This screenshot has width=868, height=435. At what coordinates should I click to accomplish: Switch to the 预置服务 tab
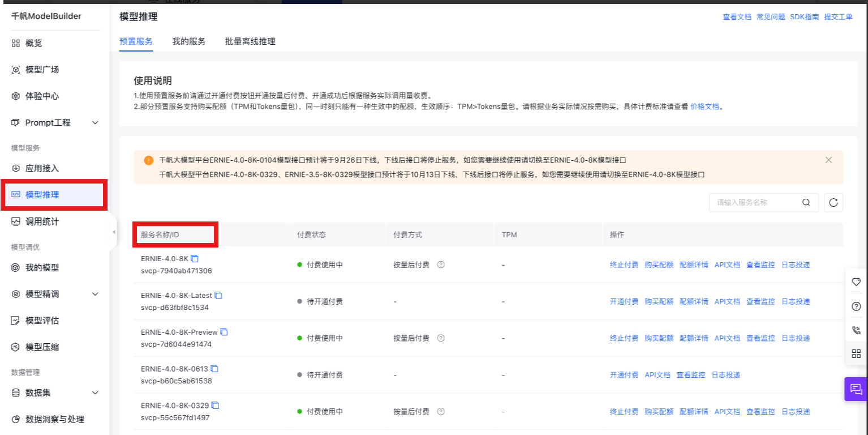tap(136, 41)
